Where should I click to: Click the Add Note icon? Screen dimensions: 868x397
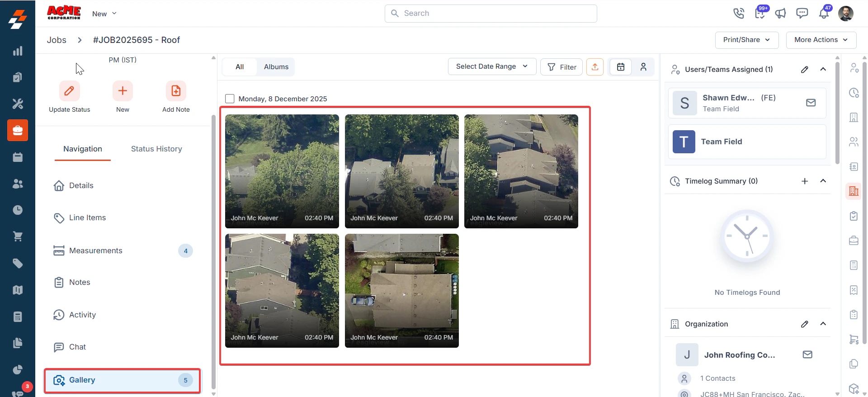coord(176,91)
